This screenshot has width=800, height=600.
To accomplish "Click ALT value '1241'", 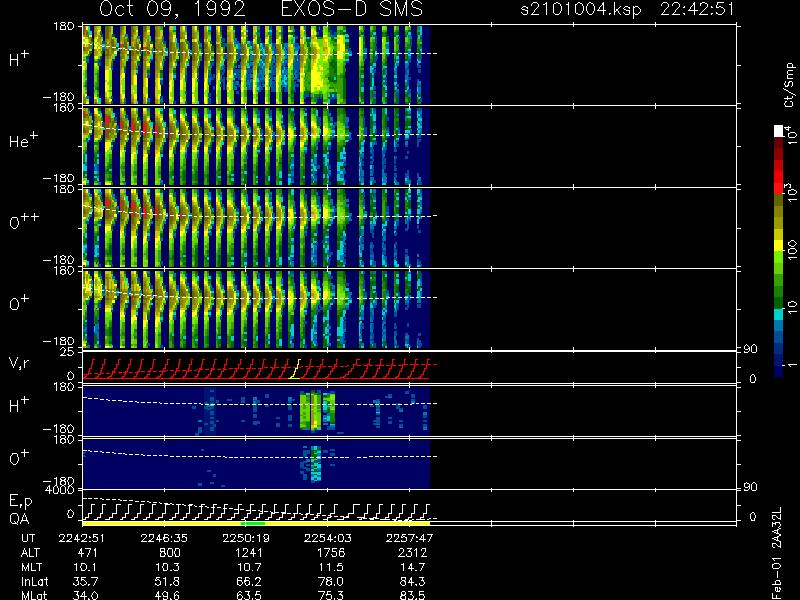I will point(248,553).
